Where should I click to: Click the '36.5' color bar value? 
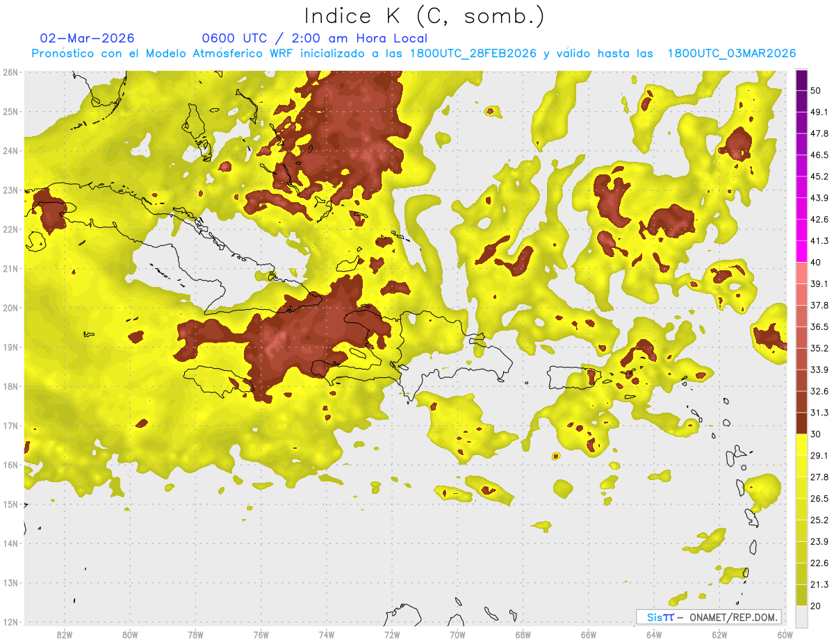[819, 327]
